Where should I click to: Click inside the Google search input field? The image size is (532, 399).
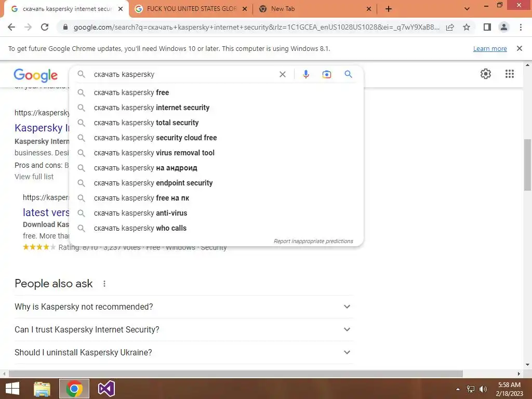coord(183,74)
